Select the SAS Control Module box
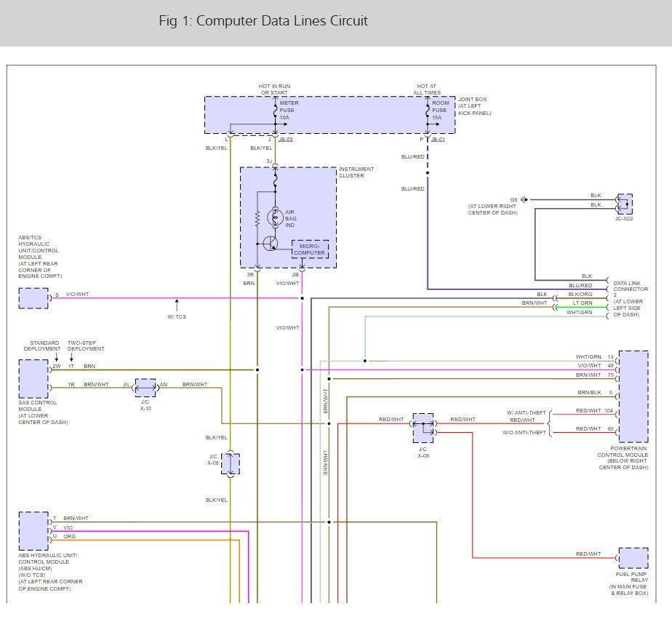Screen dimensions: 672x619 (x=33, y=378)
